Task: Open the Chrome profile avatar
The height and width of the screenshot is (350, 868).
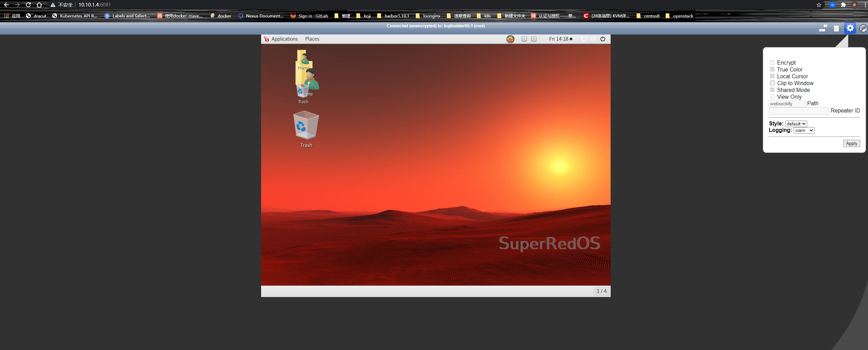Action: (x=854, y=5)
